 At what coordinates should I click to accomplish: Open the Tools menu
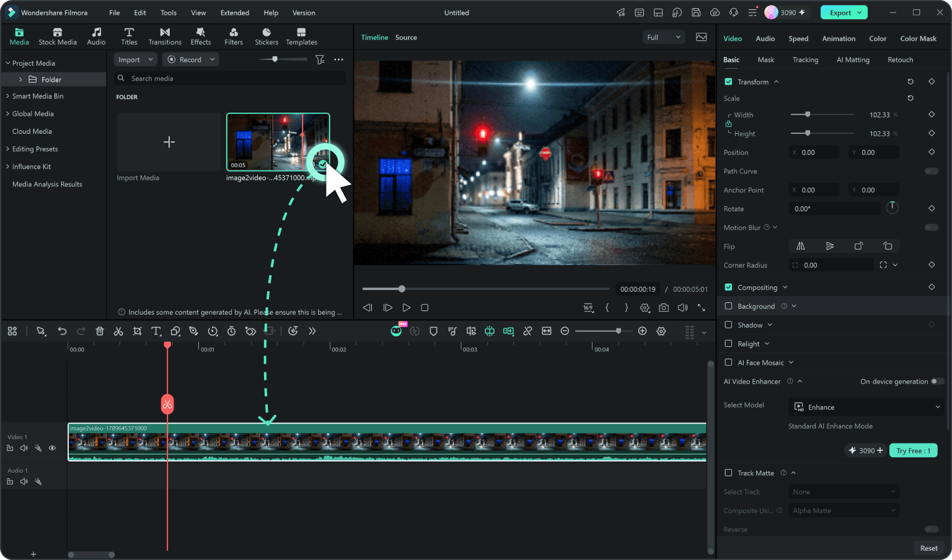[169, 12]
